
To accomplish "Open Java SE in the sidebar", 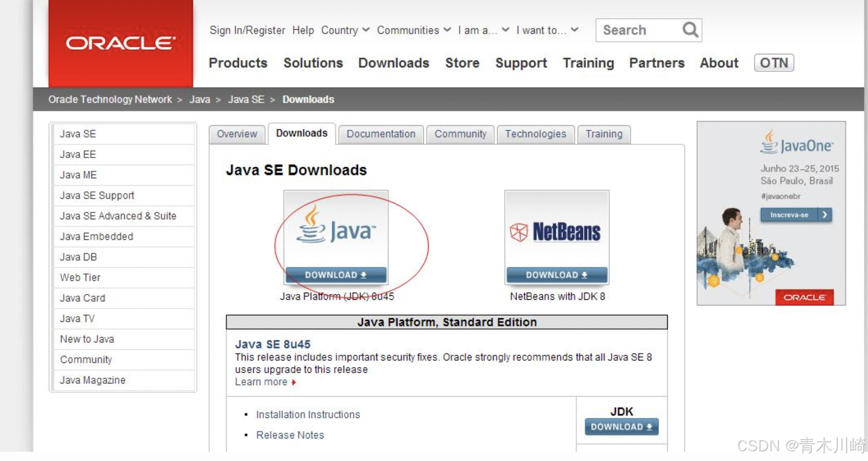I will [x=124, y=134].
